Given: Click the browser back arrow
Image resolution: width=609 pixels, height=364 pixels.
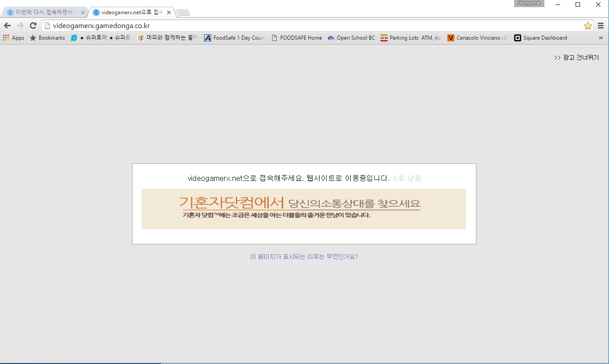Looking at the screenshot, I should tap(7, 26).
